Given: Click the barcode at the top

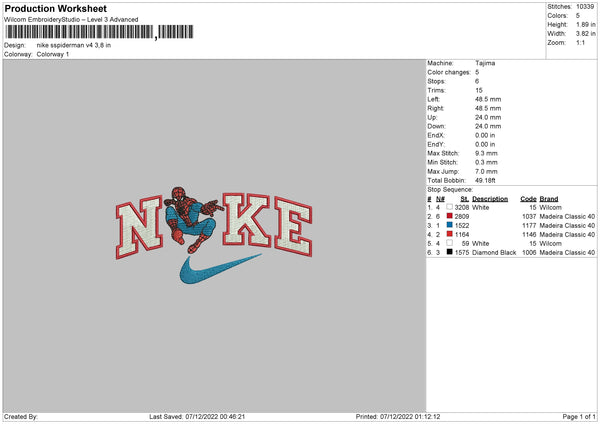Looking at the screenshot, I should 99,32.
